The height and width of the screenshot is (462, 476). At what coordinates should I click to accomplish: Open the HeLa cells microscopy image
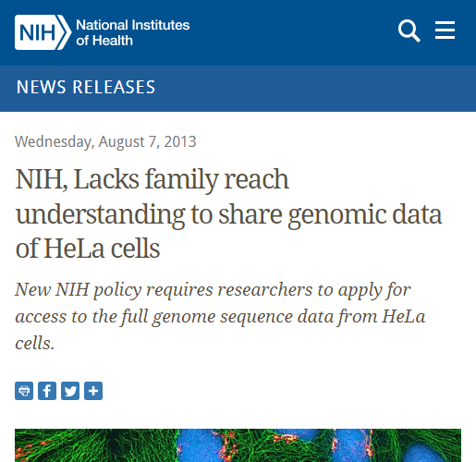click(x=238, y=445)
